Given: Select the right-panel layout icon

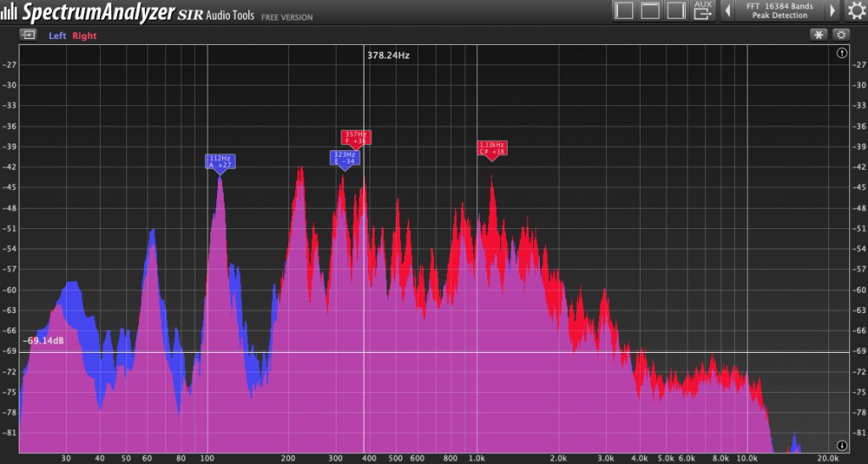Looking at the screenshot, I should (x=676, y=10).
